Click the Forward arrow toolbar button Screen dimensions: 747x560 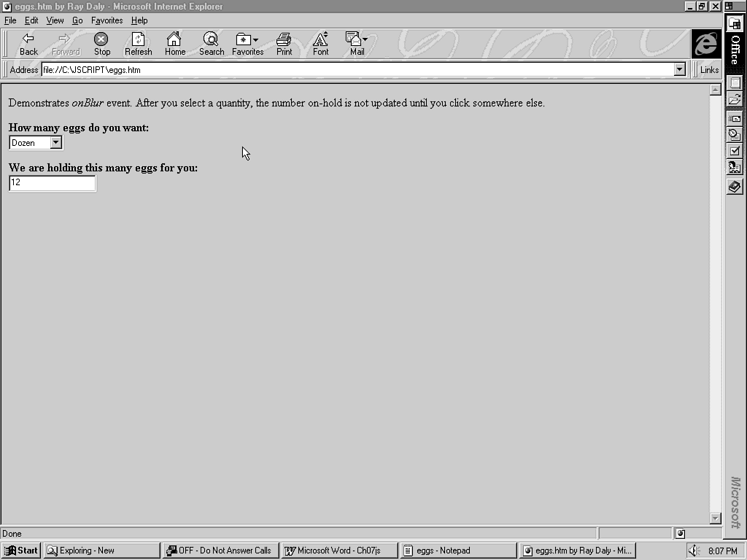66,44
